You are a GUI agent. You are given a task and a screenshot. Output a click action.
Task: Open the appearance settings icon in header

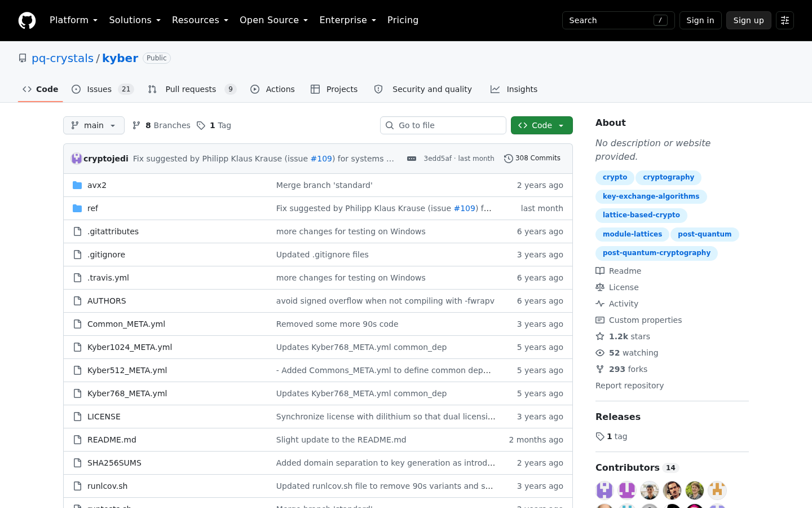click(x=785, y=20)
